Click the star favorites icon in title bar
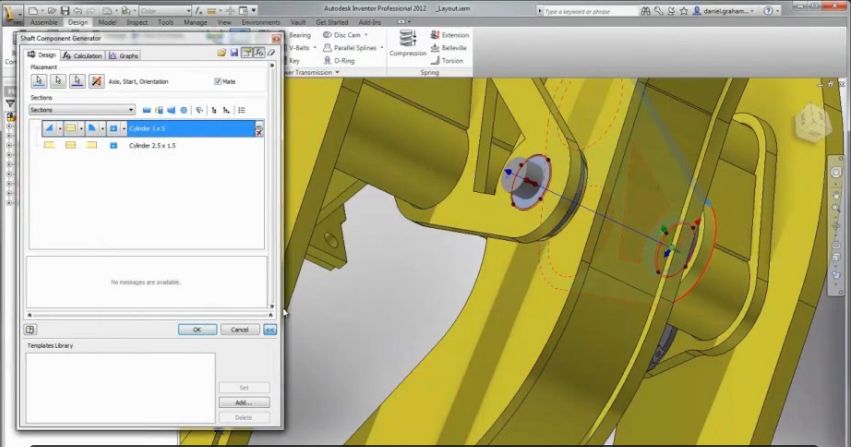Image resolution: width=851 pixels, height=447 pixels. click(684, 11)
